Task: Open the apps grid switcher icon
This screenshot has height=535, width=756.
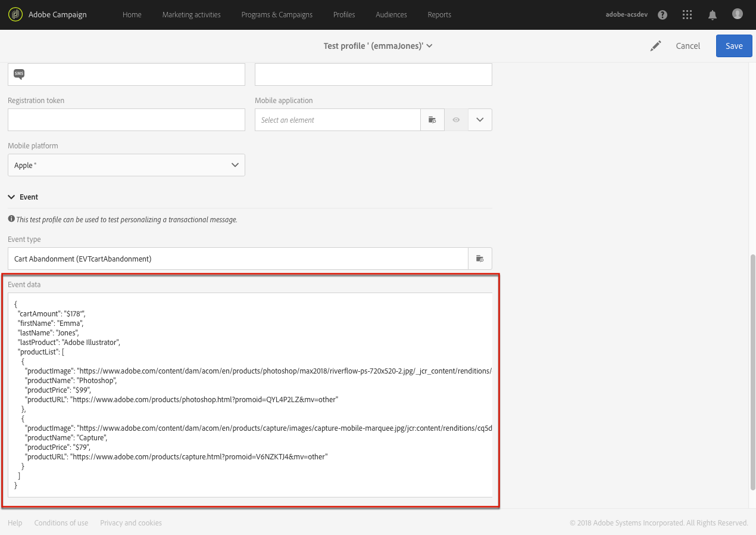Action: pos(688,15)
